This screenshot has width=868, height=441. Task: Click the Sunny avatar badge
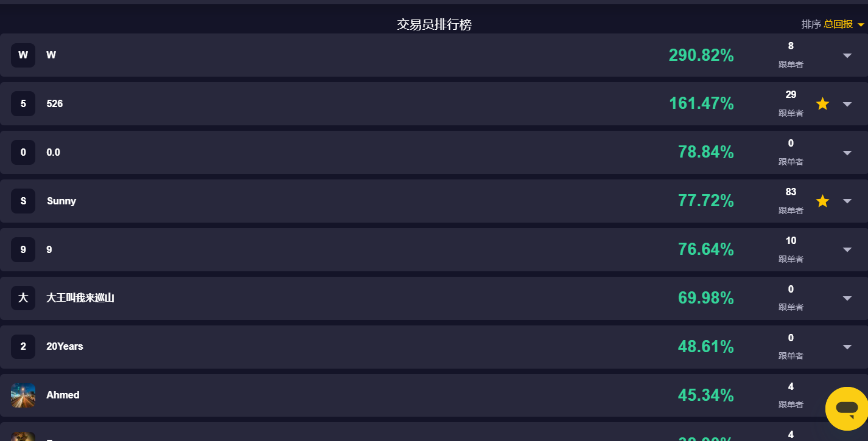click(23, 201)
